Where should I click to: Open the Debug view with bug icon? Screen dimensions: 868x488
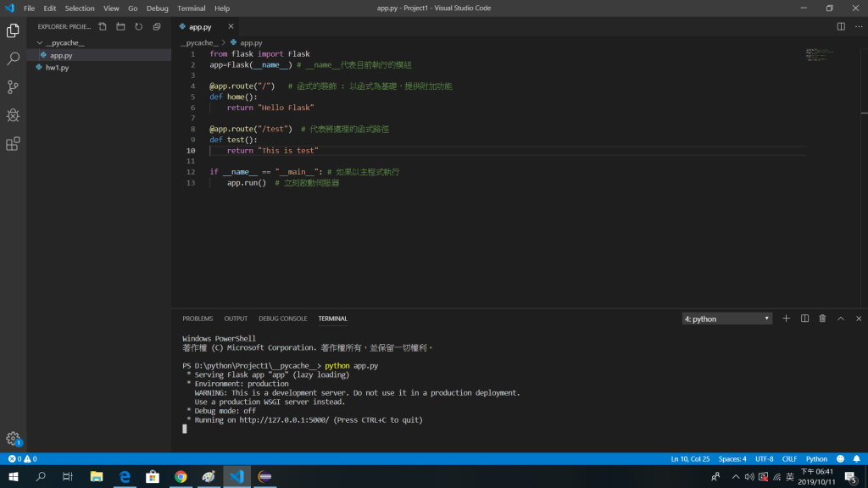(13, 115)
